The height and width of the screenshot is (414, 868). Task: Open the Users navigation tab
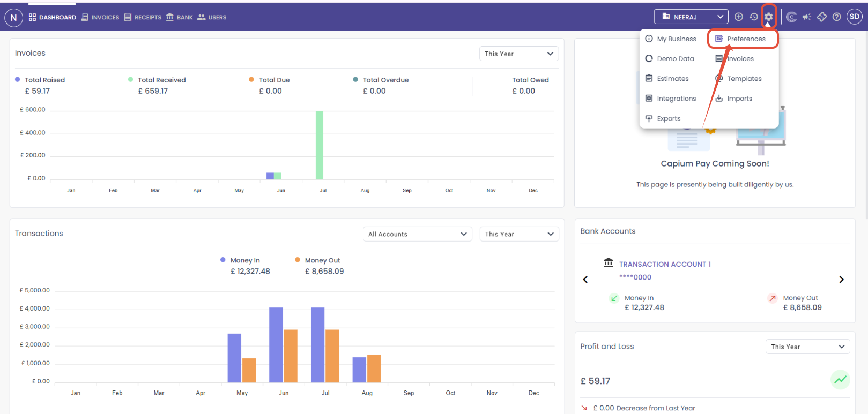(212, 17)
